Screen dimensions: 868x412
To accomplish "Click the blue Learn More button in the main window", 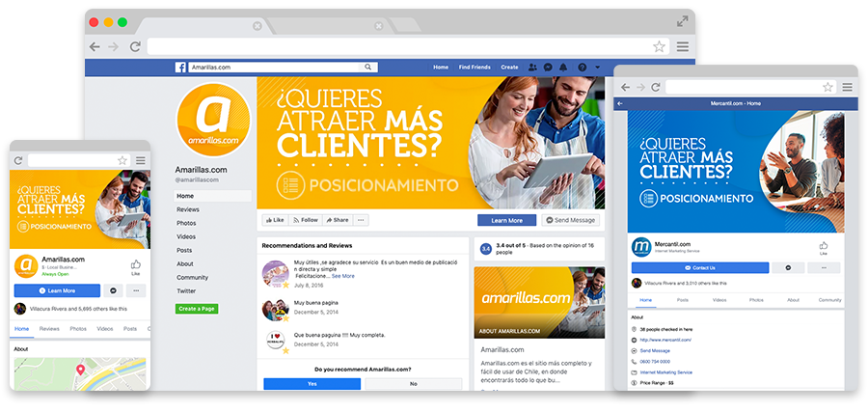I will (506, 220).
